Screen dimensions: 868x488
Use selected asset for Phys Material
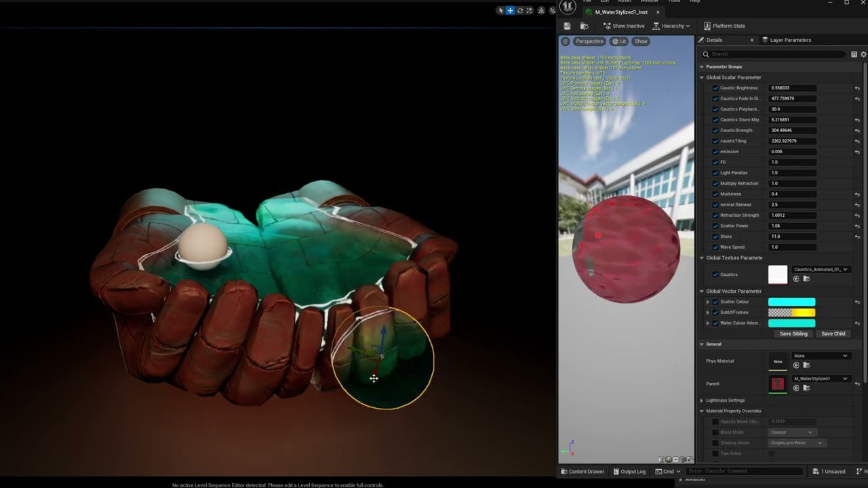796,365
